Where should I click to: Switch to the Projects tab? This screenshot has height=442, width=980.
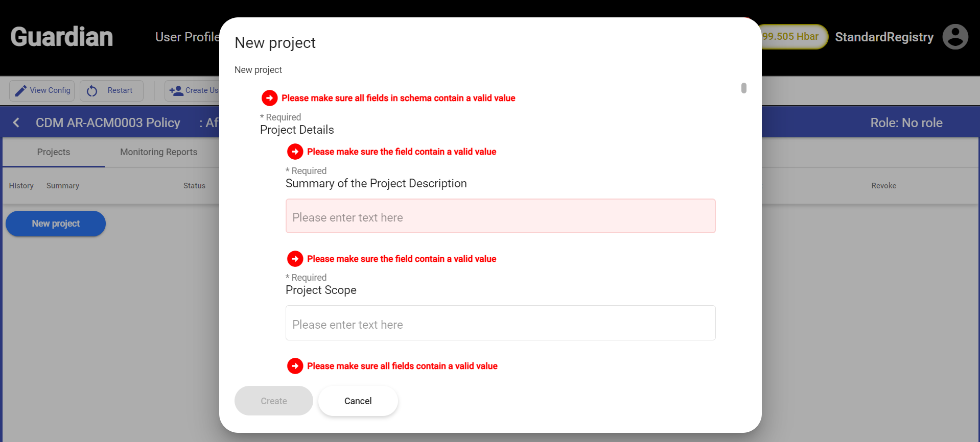pos(54,152)
